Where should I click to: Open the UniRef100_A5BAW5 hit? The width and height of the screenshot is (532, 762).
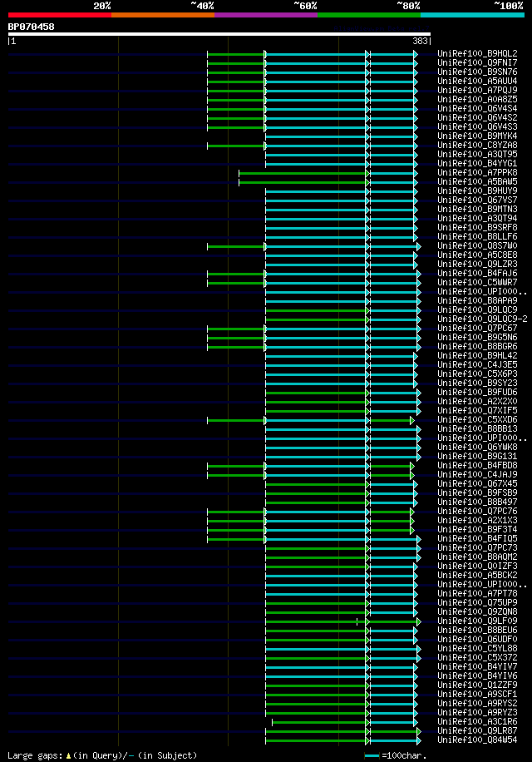click(477, 181)
